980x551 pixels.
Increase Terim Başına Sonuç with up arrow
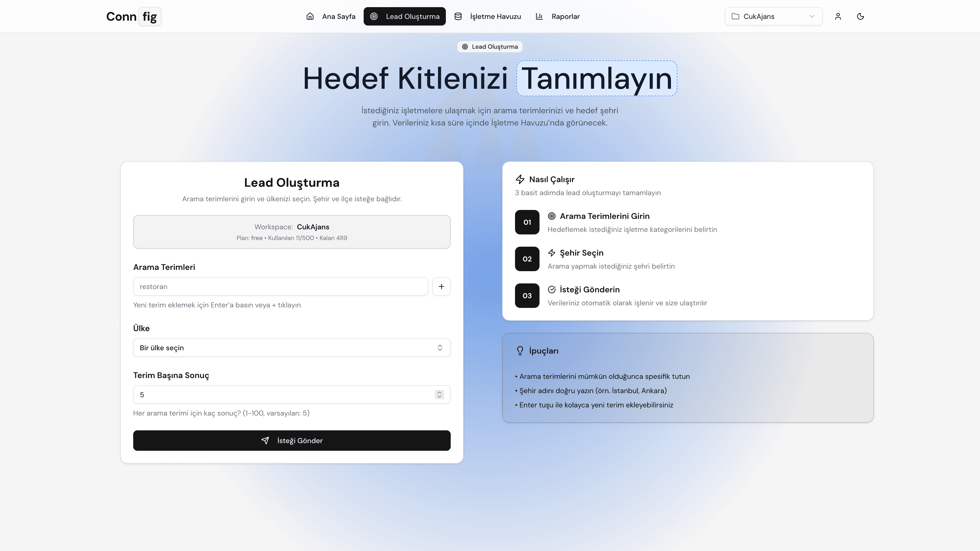pos(439,392)
